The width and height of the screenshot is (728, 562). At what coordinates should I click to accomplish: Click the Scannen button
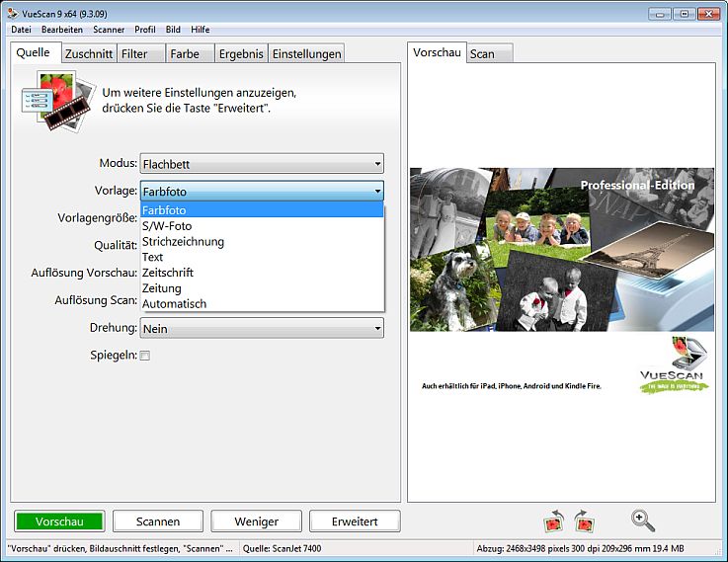point(158,522)
